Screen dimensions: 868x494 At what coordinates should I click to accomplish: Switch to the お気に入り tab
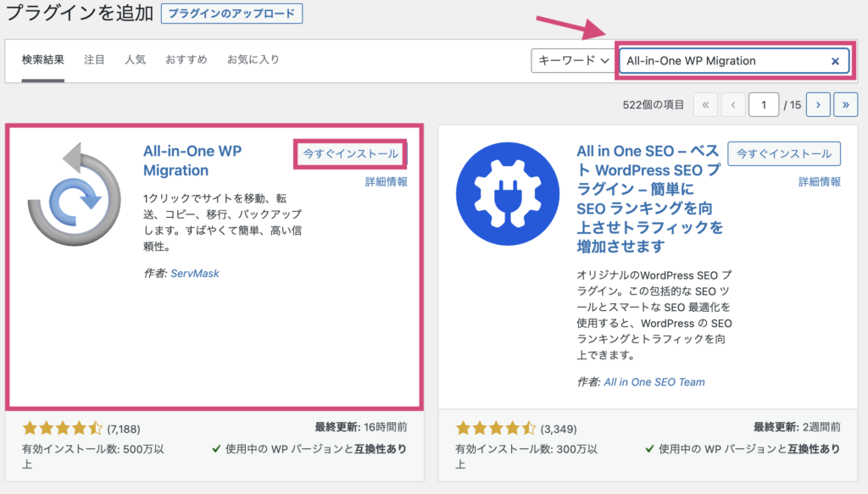click(x=253, y=60)
